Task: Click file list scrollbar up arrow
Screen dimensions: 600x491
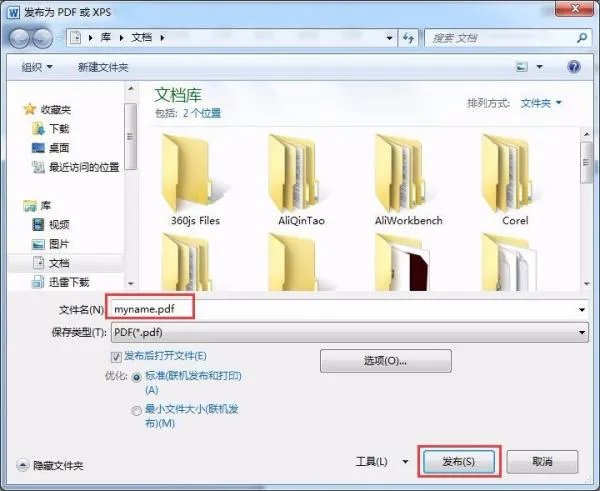Action: pos(587,134)
